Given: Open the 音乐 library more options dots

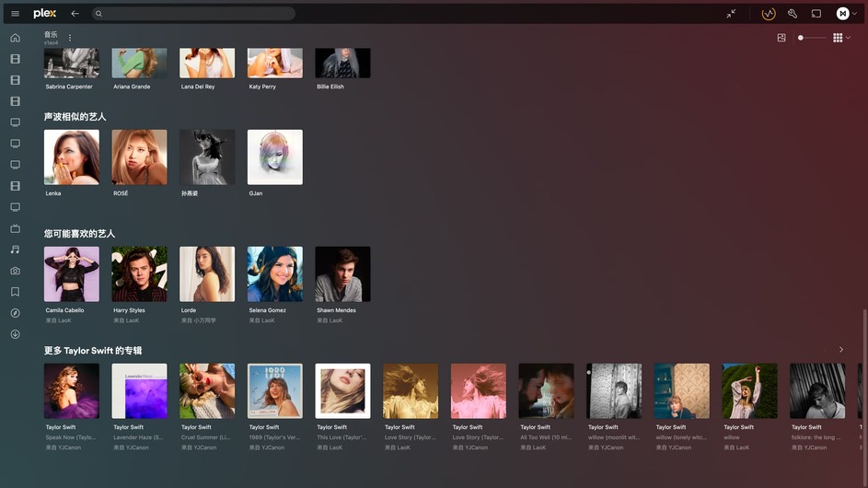Looking at the screenshot, I should point(70,38).
